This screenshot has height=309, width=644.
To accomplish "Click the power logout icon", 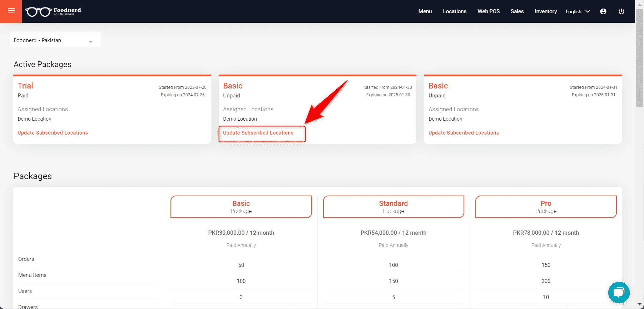I will 621,11.
